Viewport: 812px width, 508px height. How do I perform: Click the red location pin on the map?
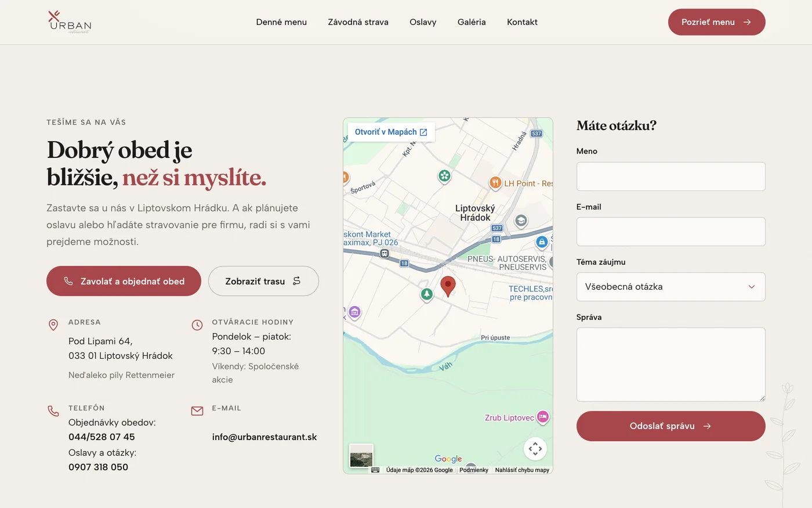(448, 286)
